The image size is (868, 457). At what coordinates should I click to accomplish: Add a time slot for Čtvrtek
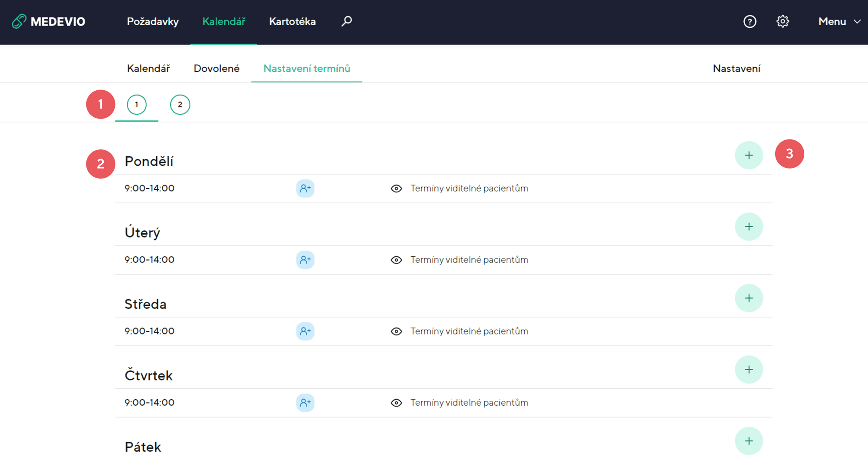[x=749, y=370]
